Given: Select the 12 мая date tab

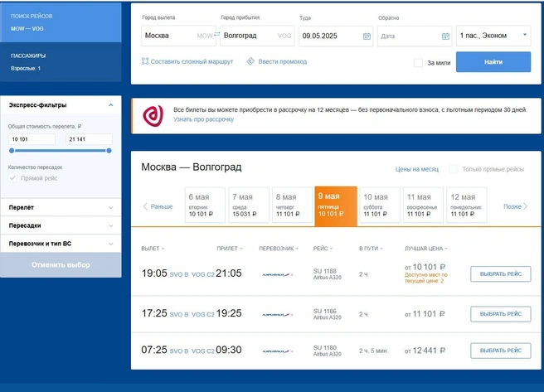Looking at the screenshot, I should [x=467, y=206].
